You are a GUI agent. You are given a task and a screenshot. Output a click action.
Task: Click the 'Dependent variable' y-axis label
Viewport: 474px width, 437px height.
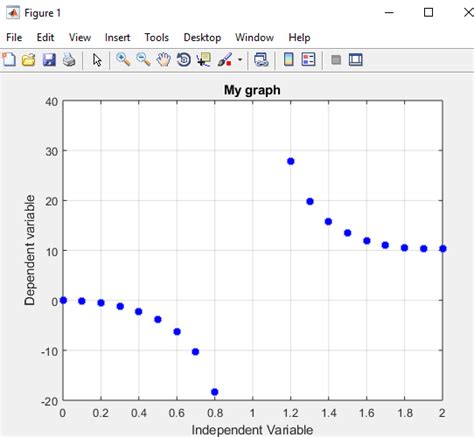click(x=30, y=250)
